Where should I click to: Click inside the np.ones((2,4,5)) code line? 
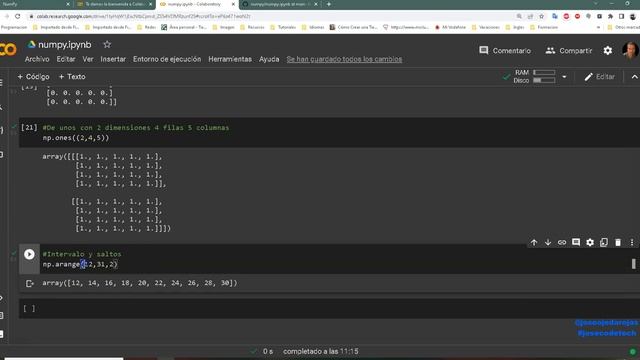76,138
